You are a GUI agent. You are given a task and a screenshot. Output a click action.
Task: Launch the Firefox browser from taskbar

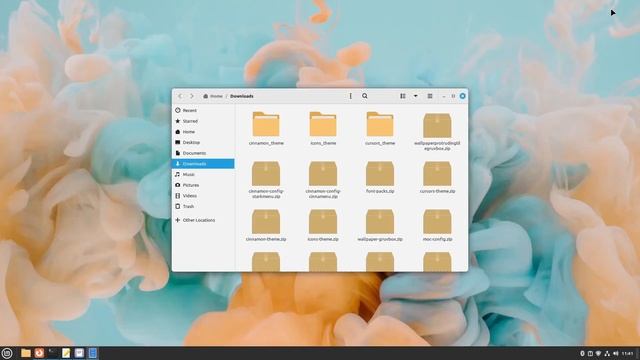(x=39, y=353)
